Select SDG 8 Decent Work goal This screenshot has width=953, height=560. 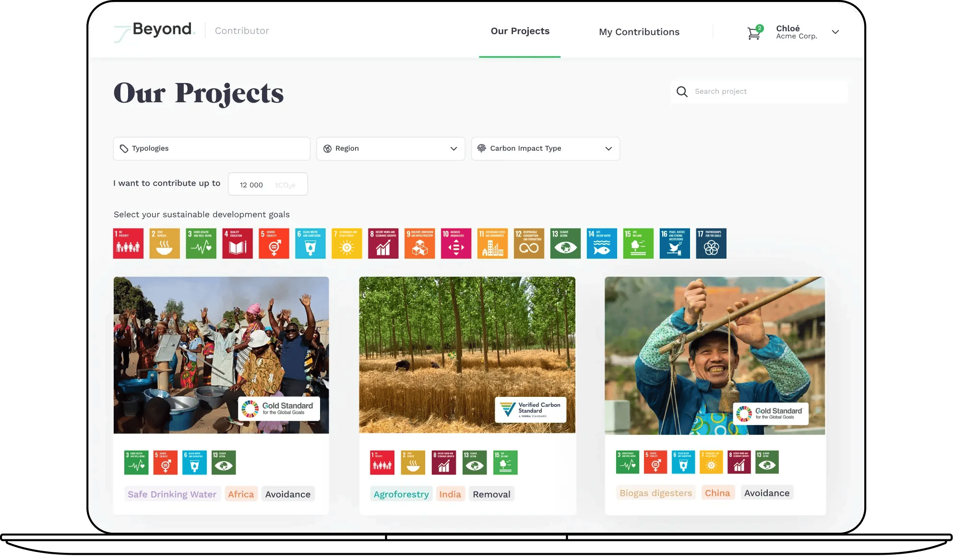(x=383, y=244)
